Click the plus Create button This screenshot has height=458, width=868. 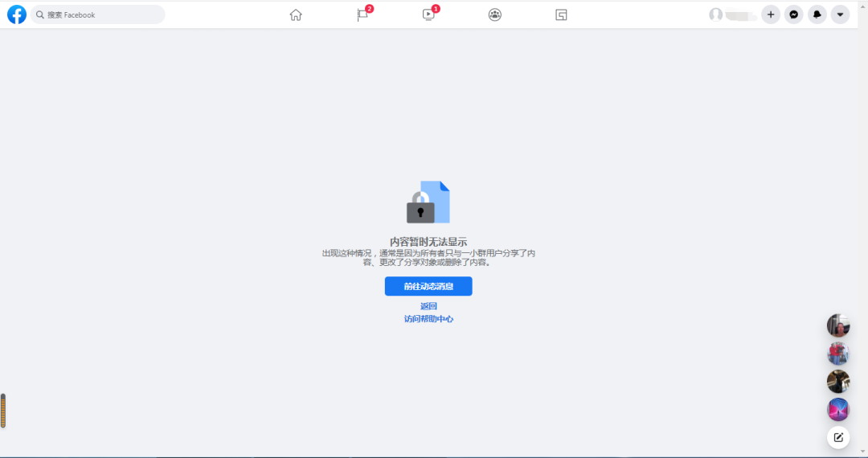coord(771,14)
